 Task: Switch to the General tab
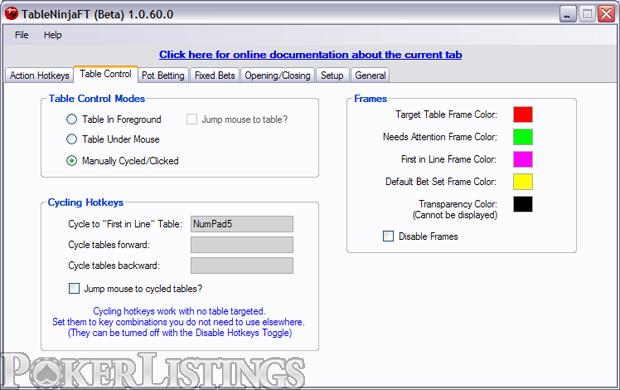click(370, 75)
